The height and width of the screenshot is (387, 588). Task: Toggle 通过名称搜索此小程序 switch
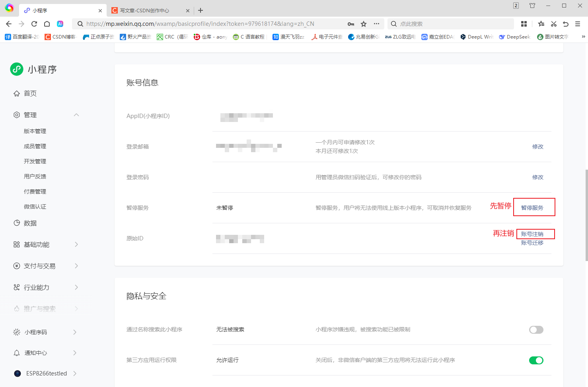[536, 330]
